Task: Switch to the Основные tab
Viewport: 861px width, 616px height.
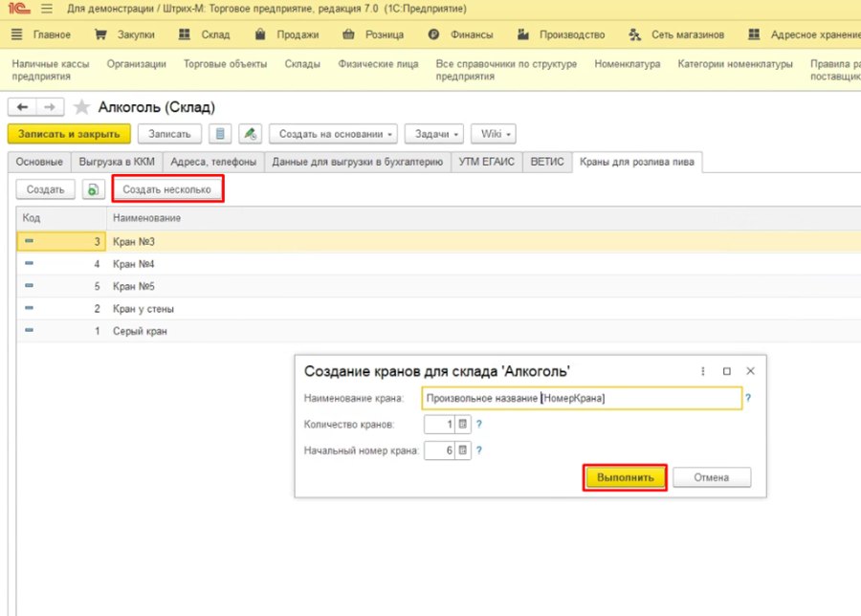Action: pos(39,162)
